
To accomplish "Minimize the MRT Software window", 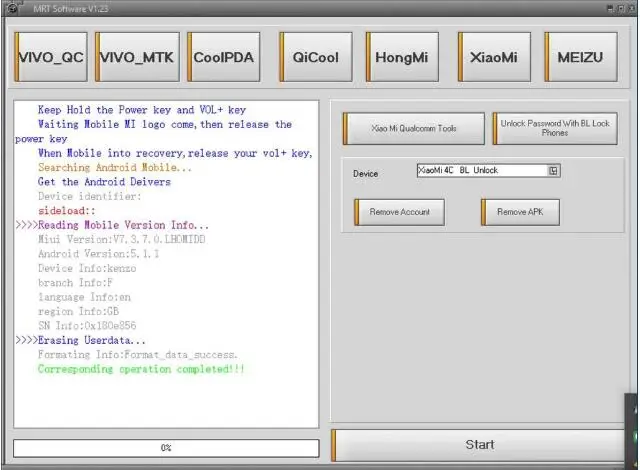I will click(610, 8).
